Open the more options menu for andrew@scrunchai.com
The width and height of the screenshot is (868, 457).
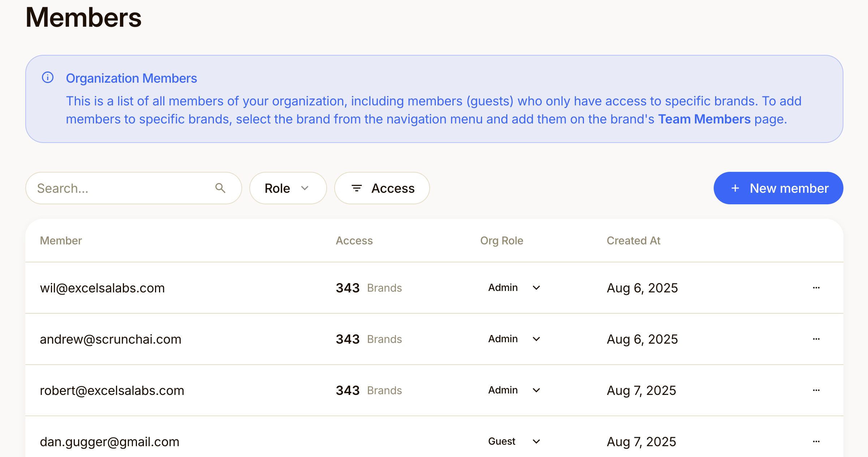816,339
